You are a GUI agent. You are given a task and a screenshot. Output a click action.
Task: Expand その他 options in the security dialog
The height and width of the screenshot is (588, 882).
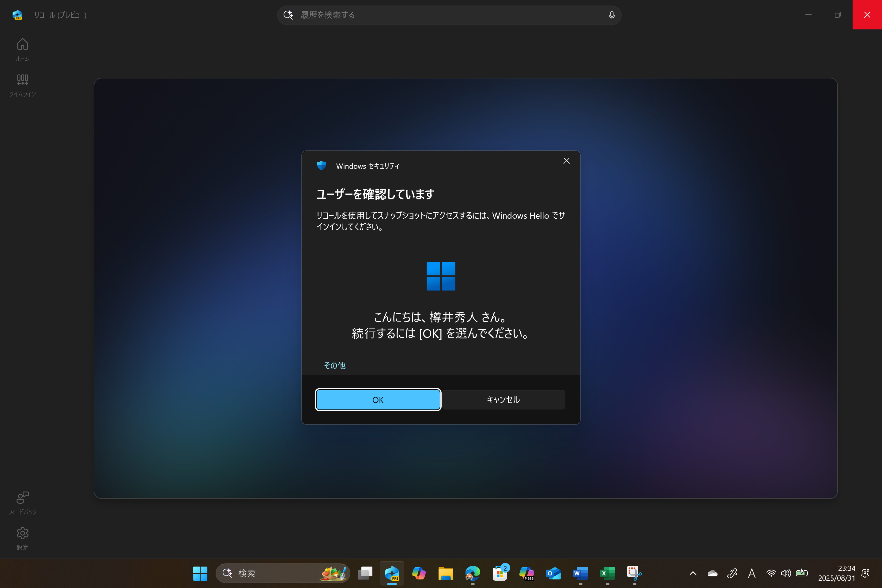[334, 366]
